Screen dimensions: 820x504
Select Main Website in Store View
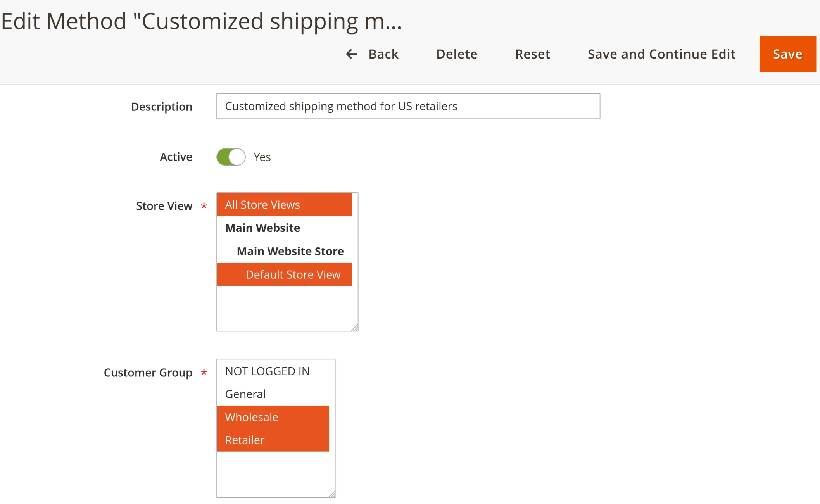pos(284,228)
